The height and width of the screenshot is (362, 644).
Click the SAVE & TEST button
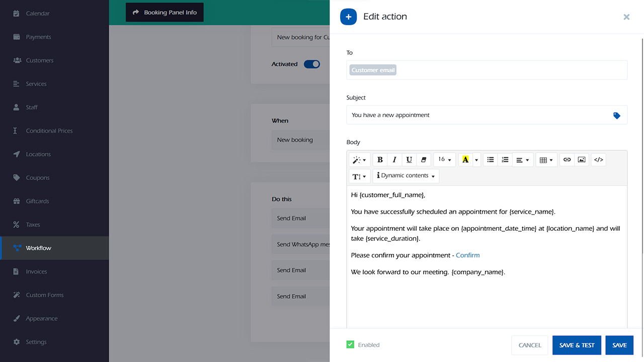pos(577,345)
